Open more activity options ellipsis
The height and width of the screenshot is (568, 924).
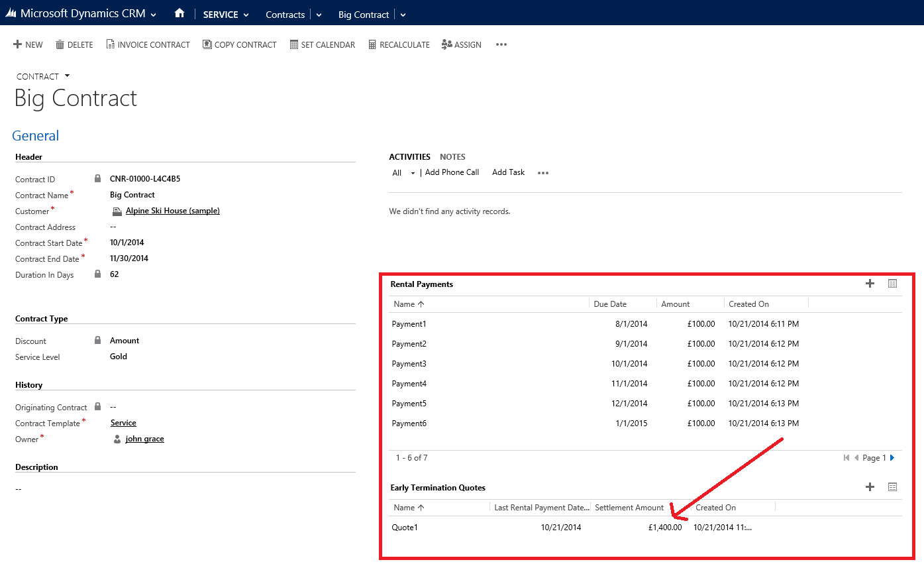tap(543, 173)
